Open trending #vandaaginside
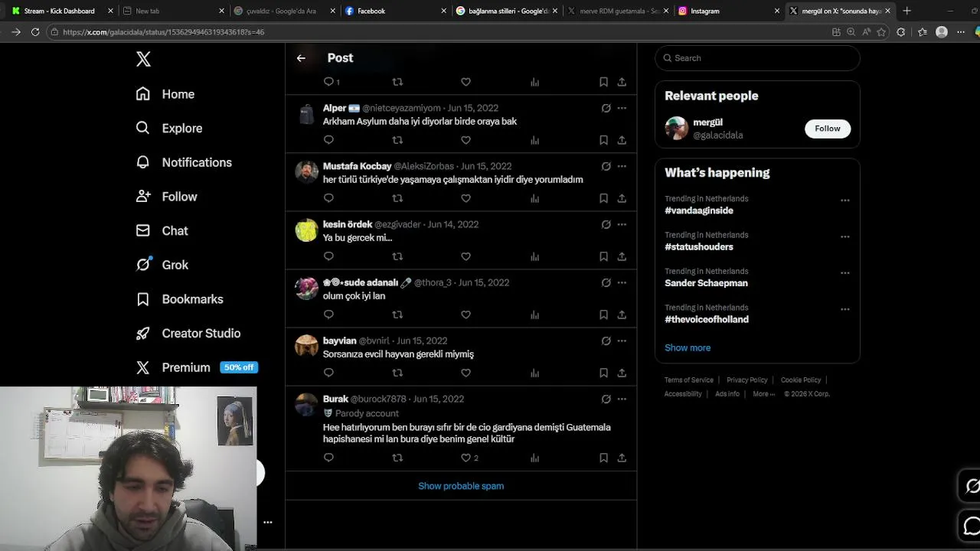The height and width of the screenshot is (551, 980). [699, 210]
